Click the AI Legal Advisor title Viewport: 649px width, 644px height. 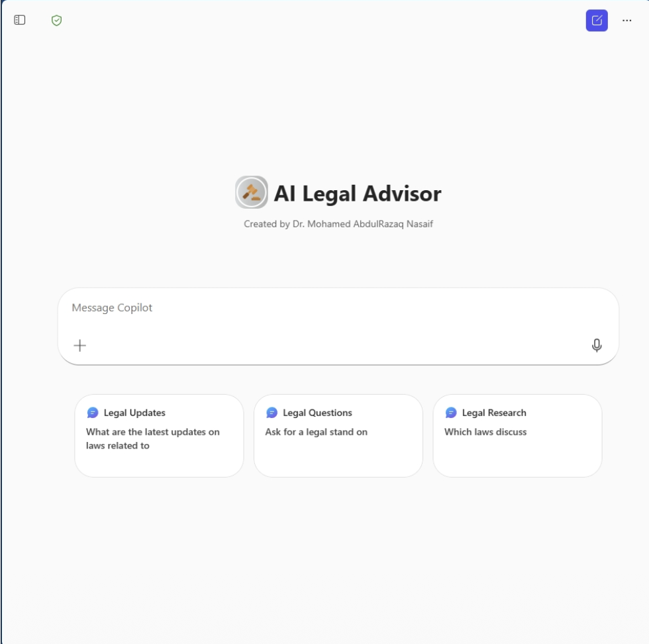(x=358, y=194)
